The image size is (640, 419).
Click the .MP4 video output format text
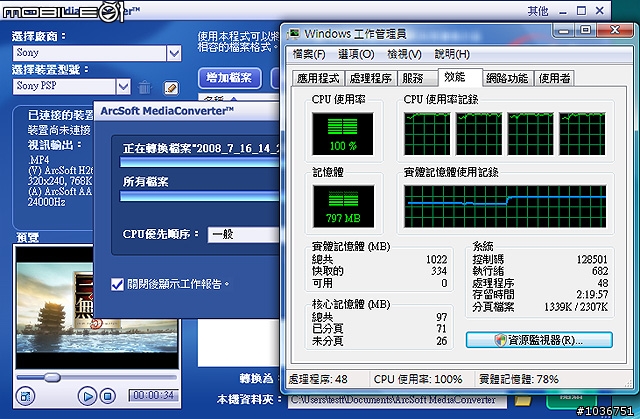coord(39,160)
